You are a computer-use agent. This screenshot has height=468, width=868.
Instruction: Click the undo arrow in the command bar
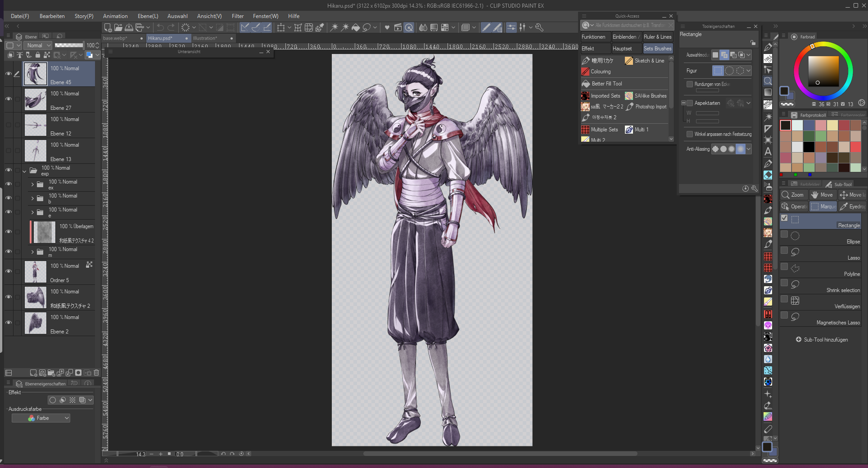pyautogui.click(x=160, y=27)
